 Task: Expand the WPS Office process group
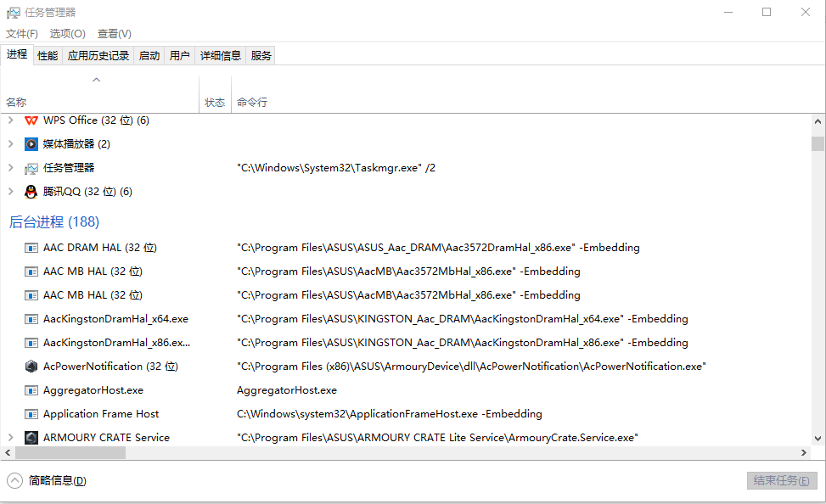(x=10, y=120)
